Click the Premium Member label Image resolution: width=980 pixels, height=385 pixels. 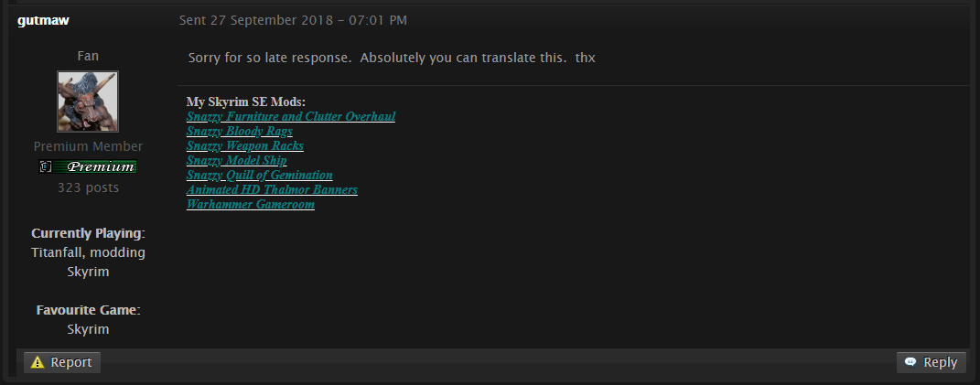click(88, 146)
